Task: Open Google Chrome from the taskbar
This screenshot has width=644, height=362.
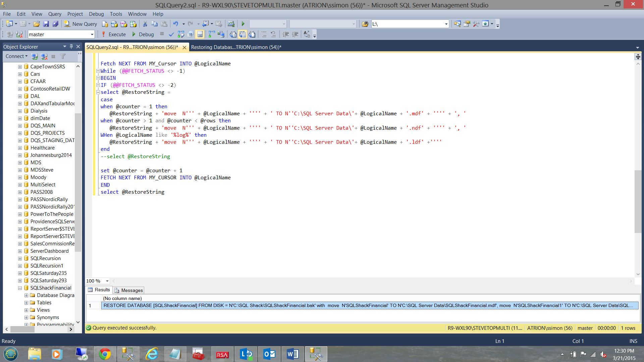Action: [105, 354]
